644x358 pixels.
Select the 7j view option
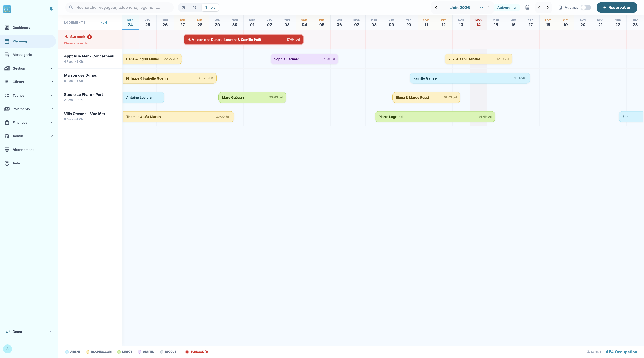pos(184,8)
